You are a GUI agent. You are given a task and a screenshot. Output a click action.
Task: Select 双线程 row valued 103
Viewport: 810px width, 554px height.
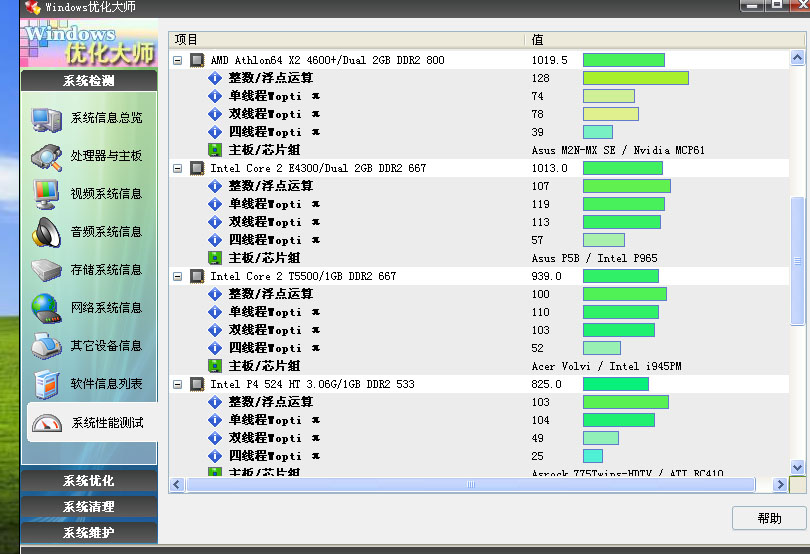click(479, 330)
